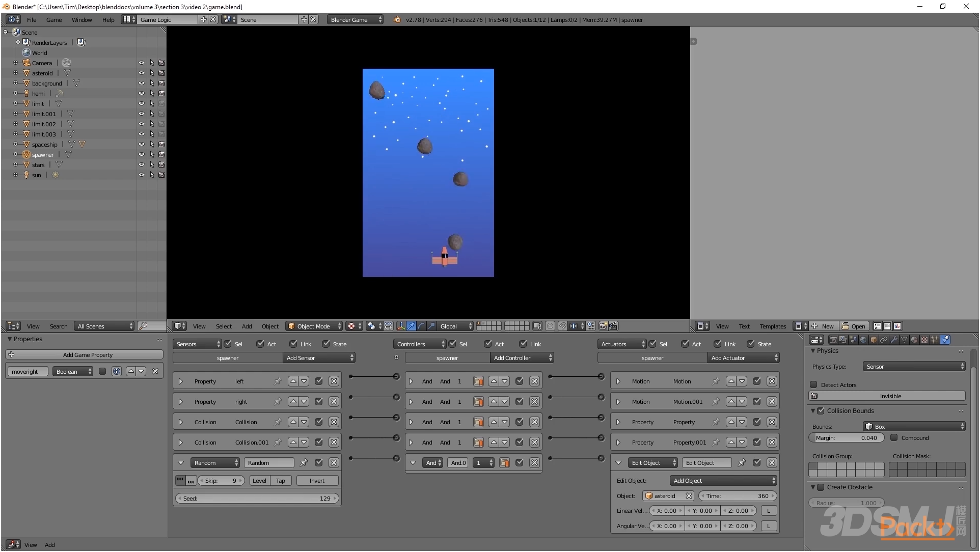Select the scale manipulator icon
Image resolution: width=980 pixels, height=552 pixels.
pyautogui.click(x=431, y=326)
